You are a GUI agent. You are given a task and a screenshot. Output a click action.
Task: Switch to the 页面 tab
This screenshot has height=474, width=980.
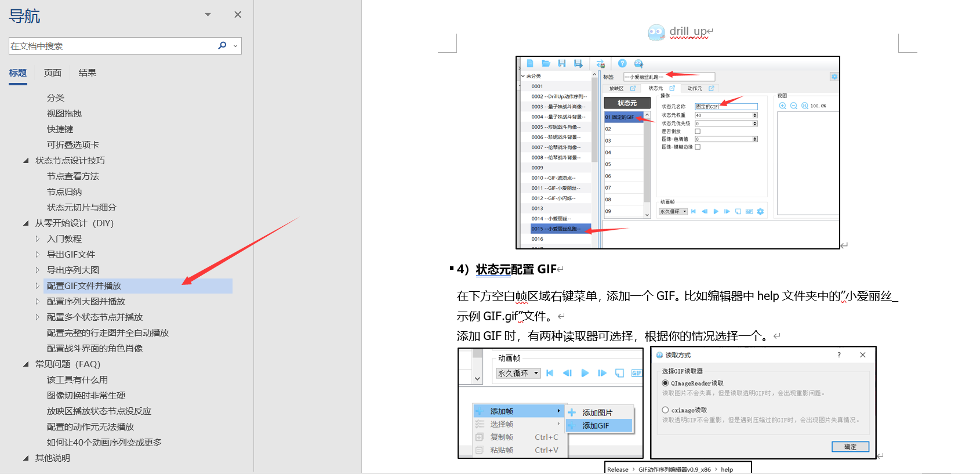tap(53, 73)
